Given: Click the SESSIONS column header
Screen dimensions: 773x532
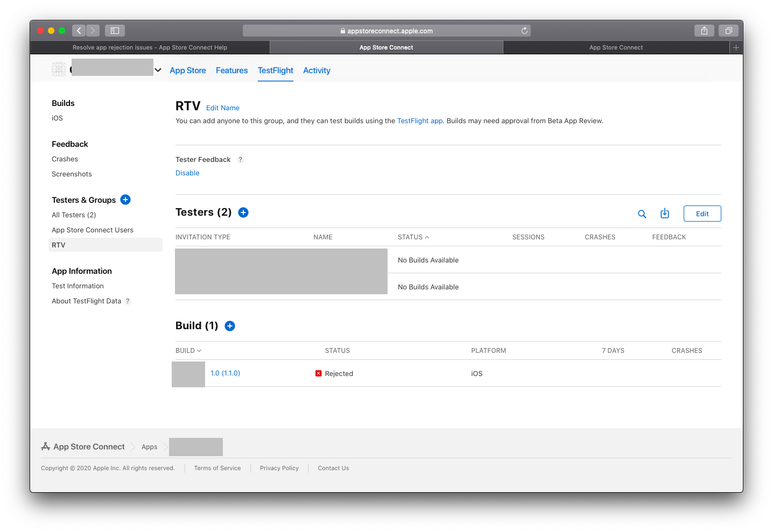Looking at the screenshot, I should (528, 237).
